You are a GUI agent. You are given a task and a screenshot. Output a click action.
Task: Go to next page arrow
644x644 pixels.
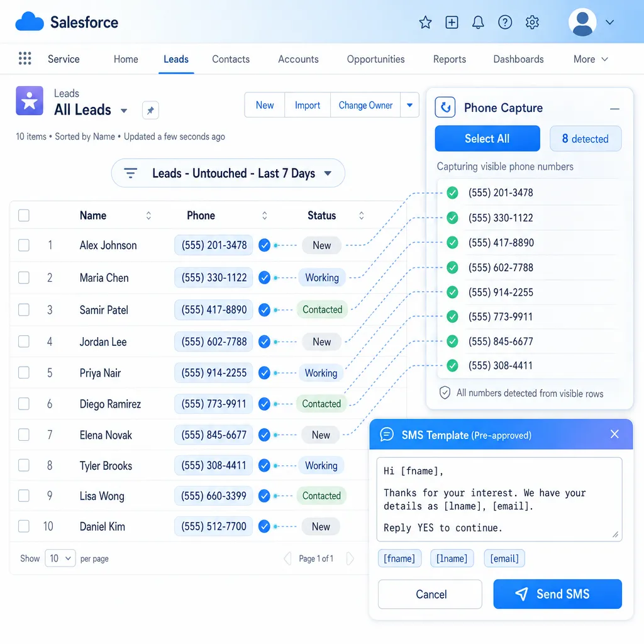point(350,558)
